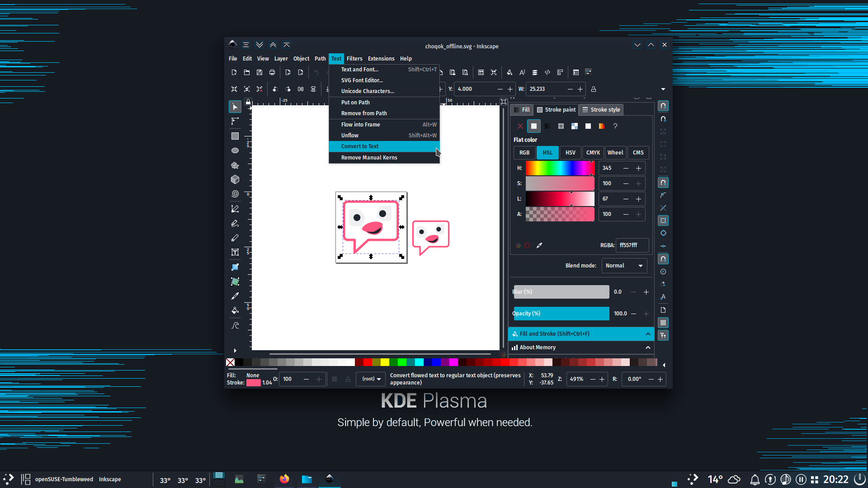Switch to Wheel color mode
The image size is (868, 488).
pos(615,153)
